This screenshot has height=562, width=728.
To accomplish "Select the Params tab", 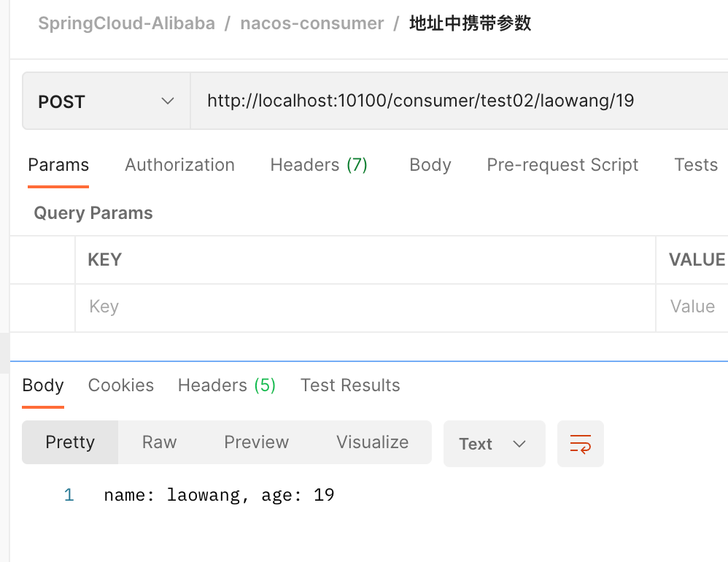I will [x=58, y=165].
